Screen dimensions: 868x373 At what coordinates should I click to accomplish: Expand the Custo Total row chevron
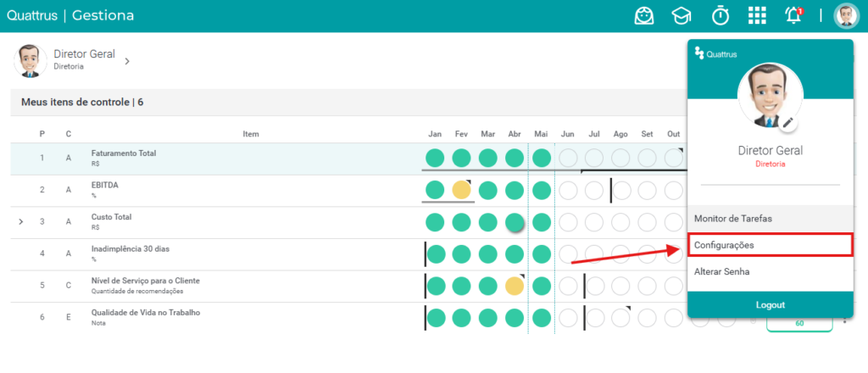coord(21,222)
